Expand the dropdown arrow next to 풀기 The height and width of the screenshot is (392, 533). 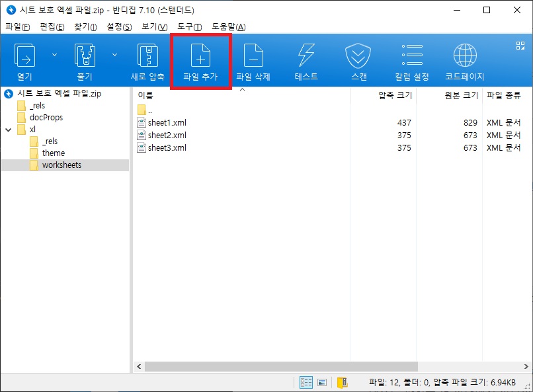115,55
